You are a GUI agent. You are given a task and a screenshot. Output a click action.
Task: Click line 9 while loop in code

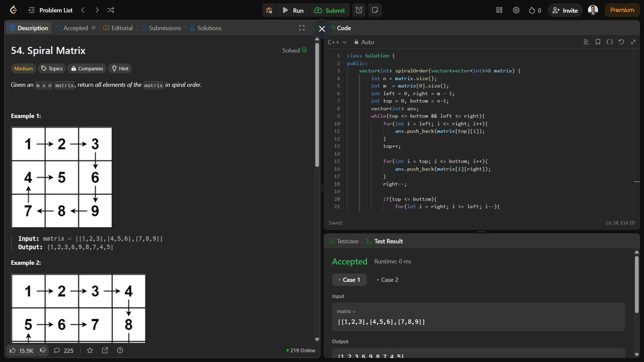[427, 116]
